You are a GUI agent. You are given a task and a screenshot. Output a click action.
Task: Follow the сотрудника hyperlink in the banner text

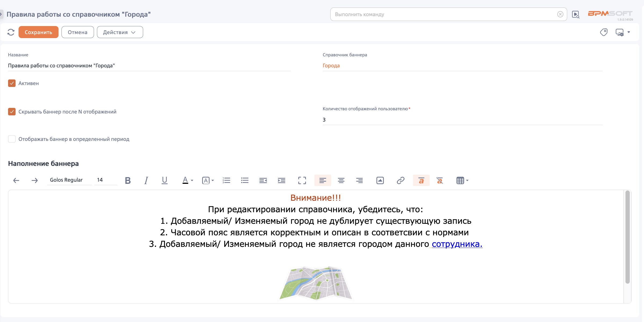457,244
